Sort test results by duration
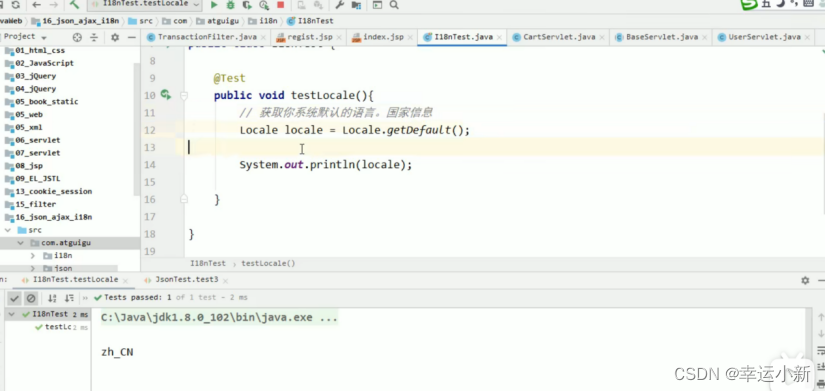 (x=69, y=298)
